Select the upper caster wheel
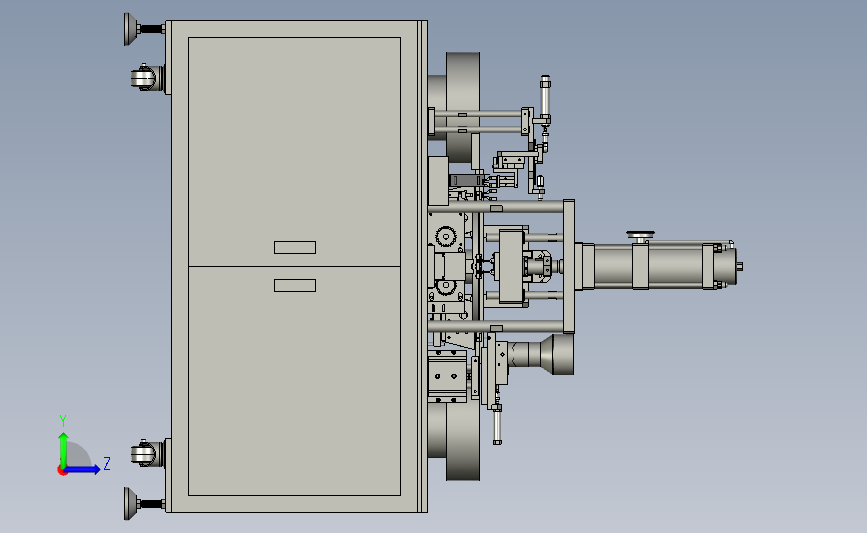The width and height of the screenshot is (867, 533). tap(143, 78)
